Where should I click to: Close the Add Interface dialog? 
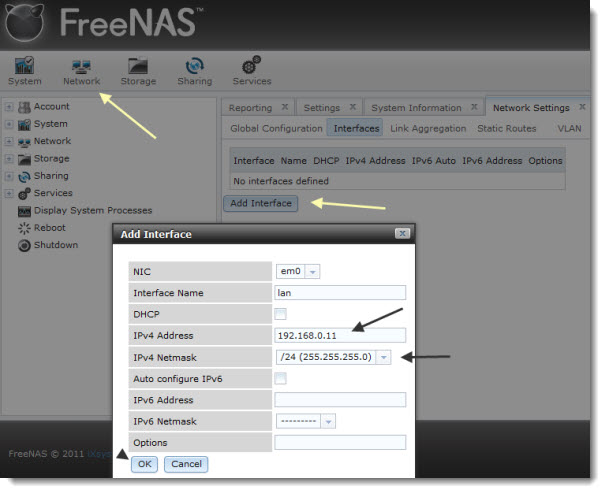pos(402,233)
